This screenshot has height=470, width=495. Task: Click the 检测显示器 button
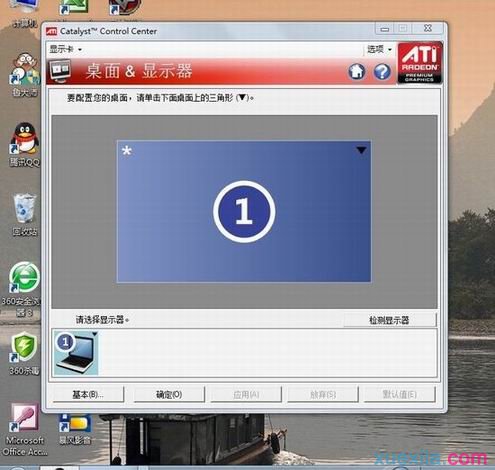click(389, 320)
